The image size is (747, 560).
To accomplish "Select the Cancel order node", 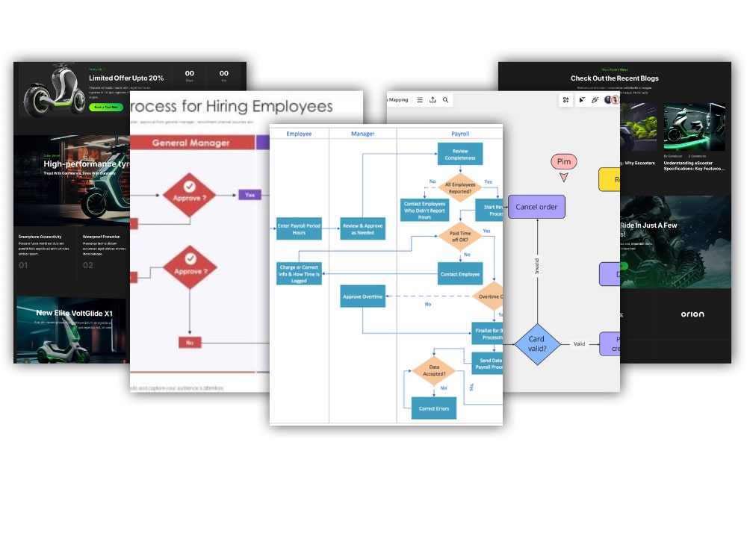I will (536, 207).
